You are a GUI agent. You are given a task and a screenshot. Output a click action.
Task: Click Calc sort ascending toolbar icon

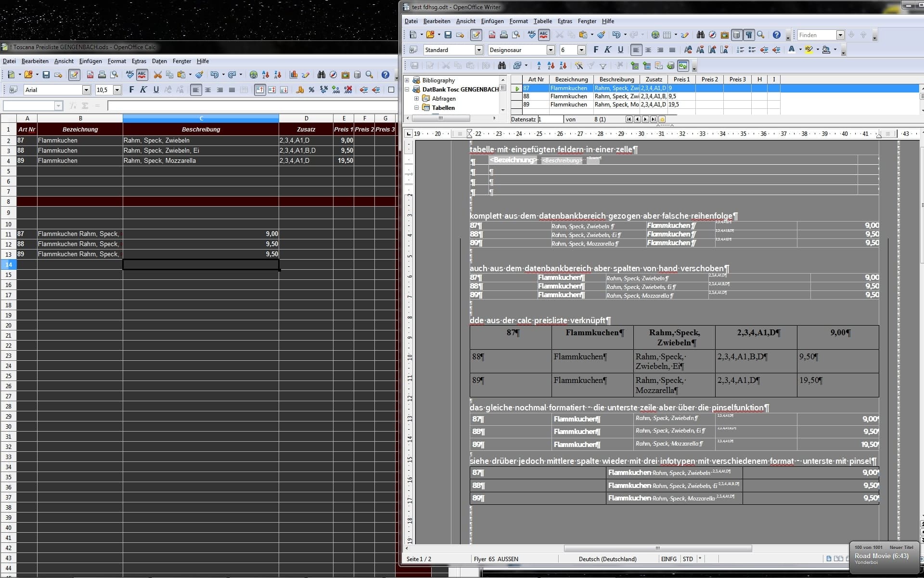265,75
